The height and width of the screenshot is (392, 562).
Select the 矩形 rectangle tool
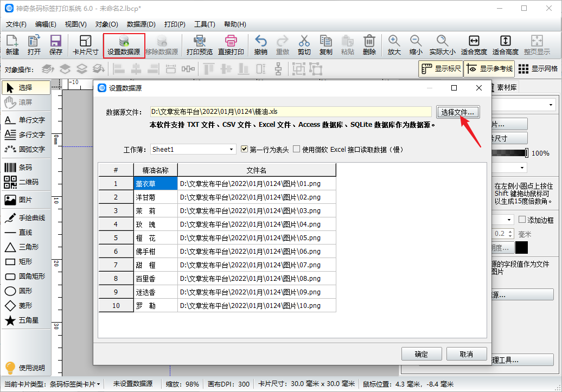tap(25, 261)
